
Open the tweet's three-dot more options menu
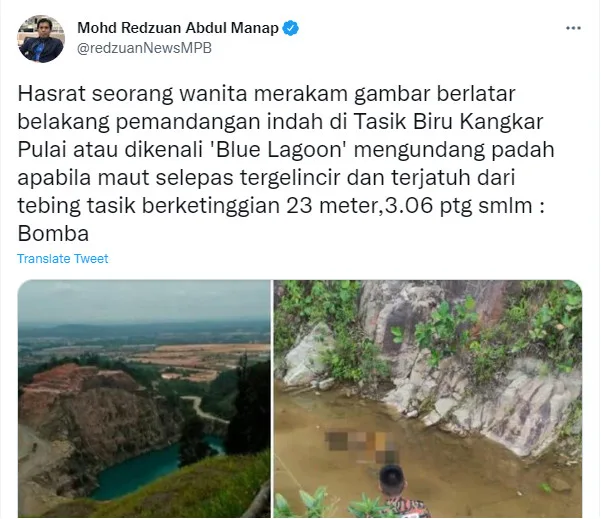tap(573, 28)
